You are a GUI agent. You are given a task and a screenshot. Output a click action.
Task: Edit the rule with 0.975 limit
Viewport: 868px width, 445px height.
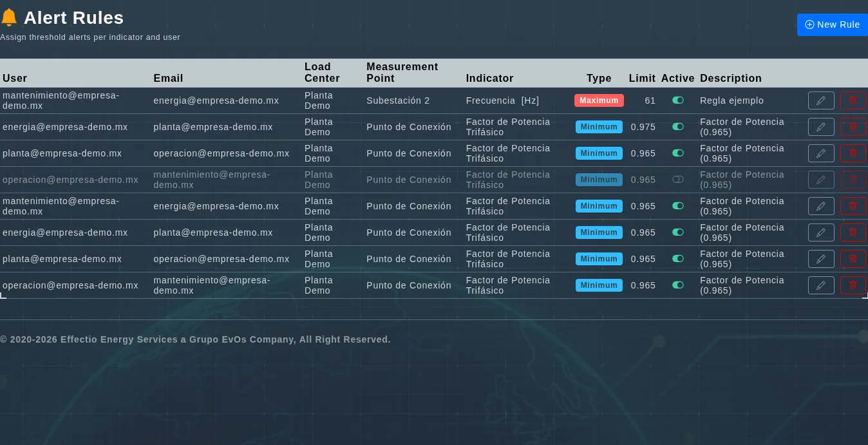[821, 127]
